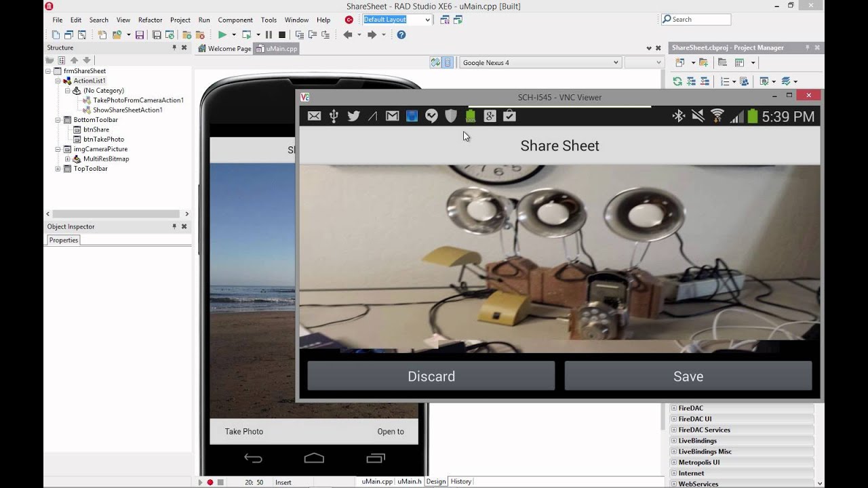Expand TopToolbar tree node

pyautogui.click(x=58, y=169)
